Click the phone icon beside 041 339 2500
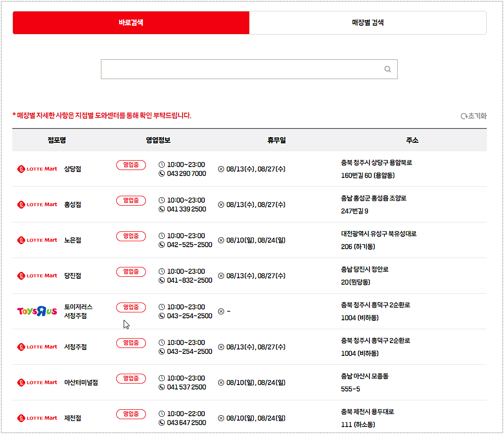Screen dimensions: 504x434 point(162,210)
